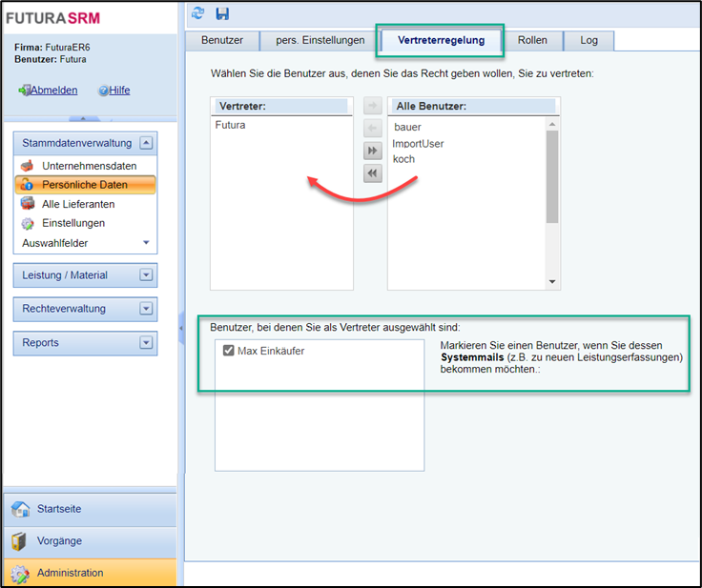Click the move-all-left double arrow button
The width and height of the screenshot is (702, 588).
coord(374,173)
